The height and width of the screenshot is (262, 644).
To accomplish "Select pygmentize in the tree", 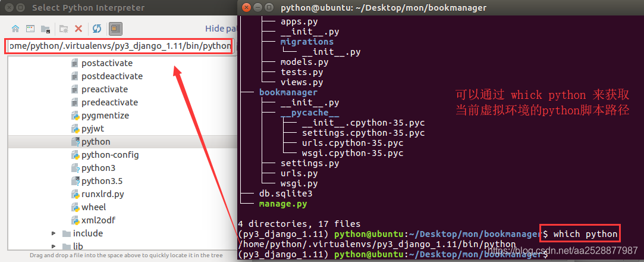I will [105, 116].
